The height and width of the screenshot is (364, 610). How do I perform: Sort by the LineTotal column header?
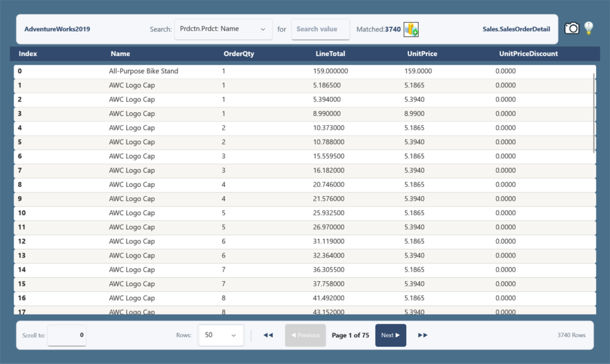[330, 54]
